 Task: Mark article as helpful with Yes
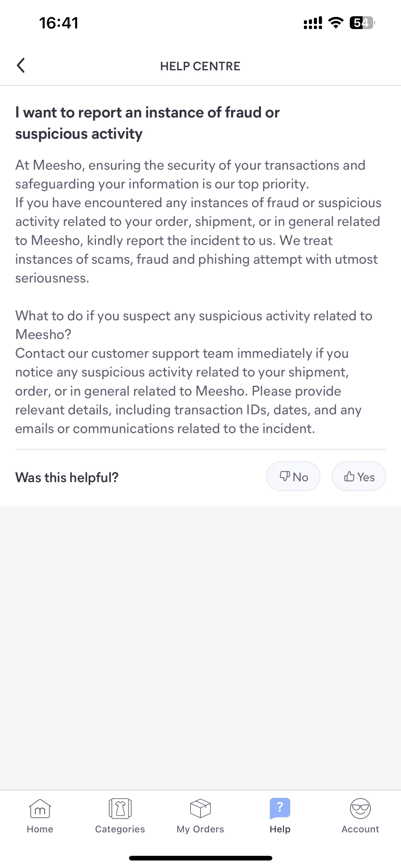359,476
